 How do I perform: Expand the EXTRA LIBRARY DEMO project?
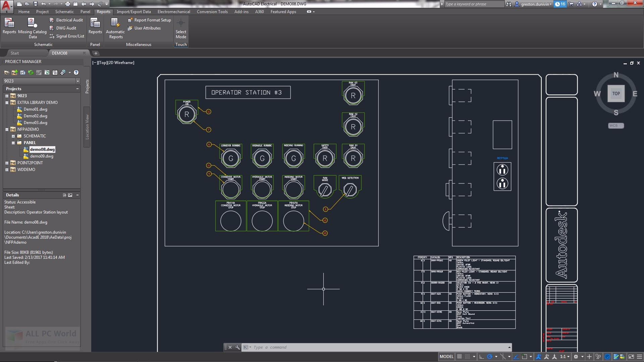pyautogui.click(x=7, y=103)
